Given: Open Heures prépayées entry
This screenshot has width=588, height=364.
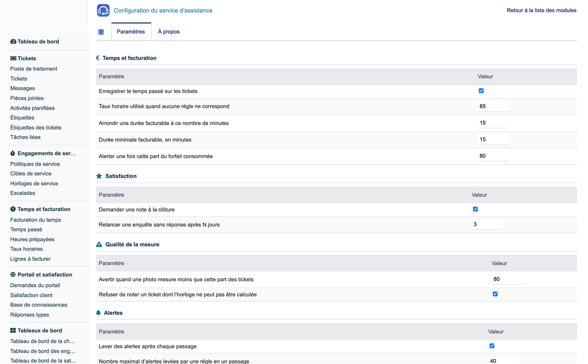Looking at the screenshot, I should click(x=32, y=240).
